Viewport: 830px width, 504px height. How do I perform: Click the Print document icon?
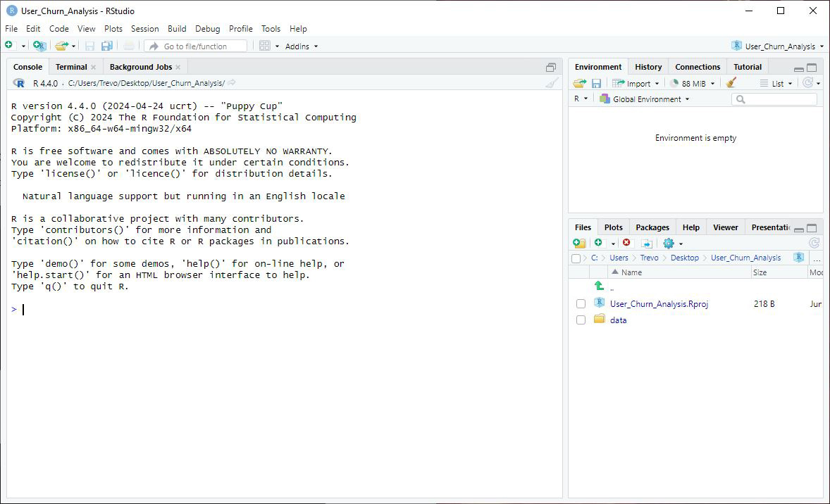point(129,46)
